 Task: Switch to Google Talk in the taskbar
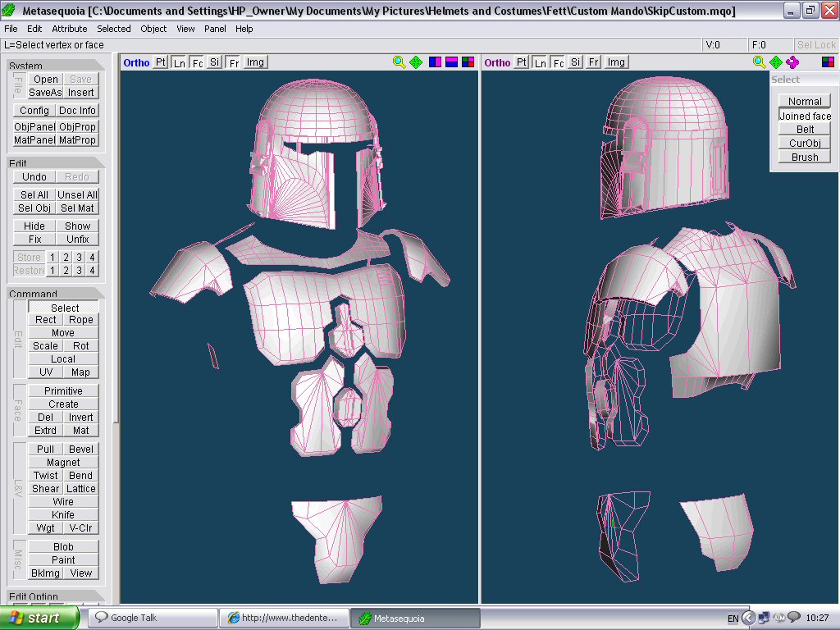pyautogui.click(x=153, y=618)
